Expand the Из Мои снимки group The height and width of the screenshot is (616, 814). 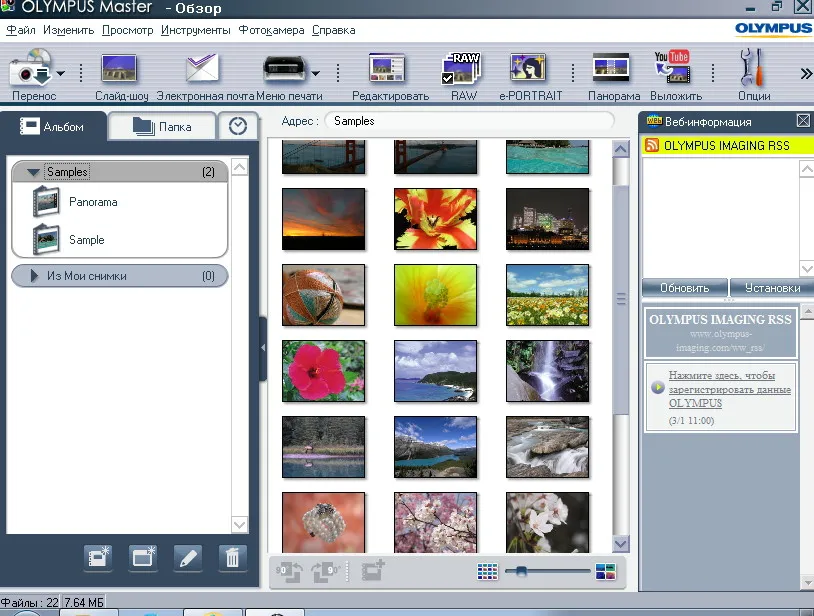(x=34, y=276)
